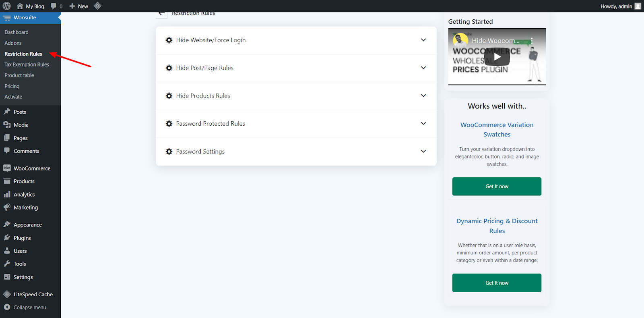Click the WooCommerce logo icon

tap(7, 168)
